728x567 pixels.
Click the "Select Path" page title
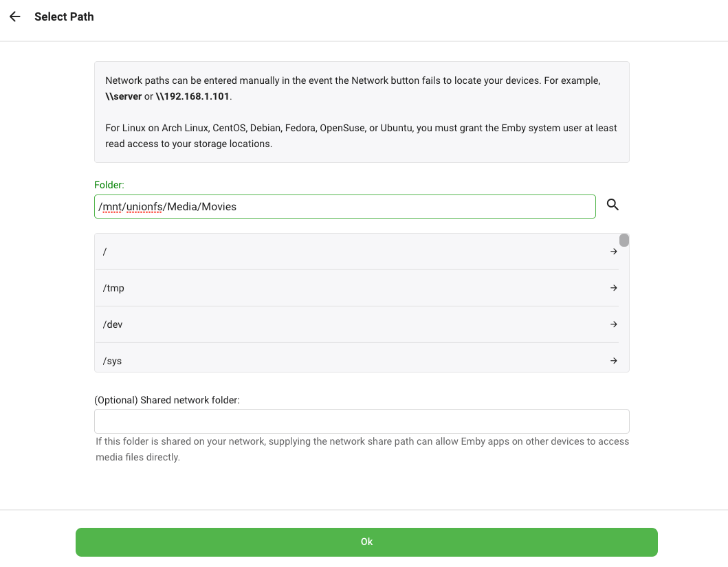click(x=64, y=16)
